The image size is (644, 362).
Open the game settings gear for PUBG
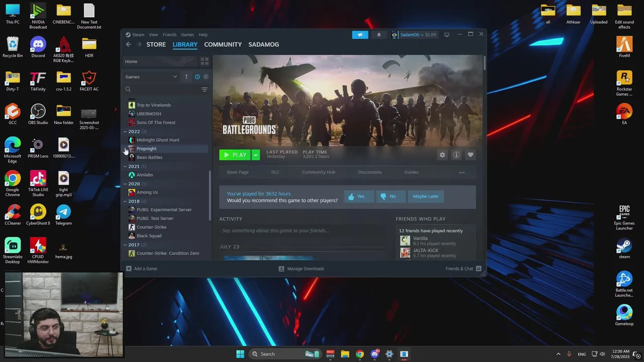(x=442, y=155)
